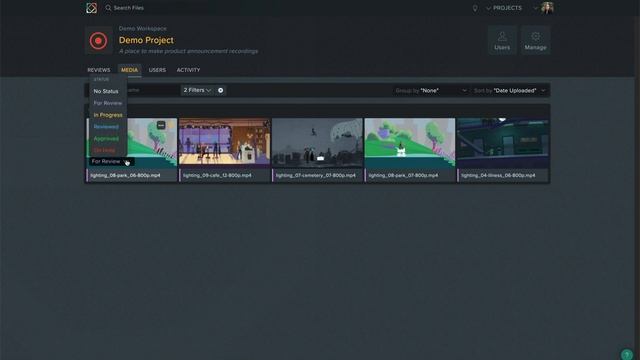Click filename lighting_09-cafe_12-800p.mp4

(x=217, y=176)
